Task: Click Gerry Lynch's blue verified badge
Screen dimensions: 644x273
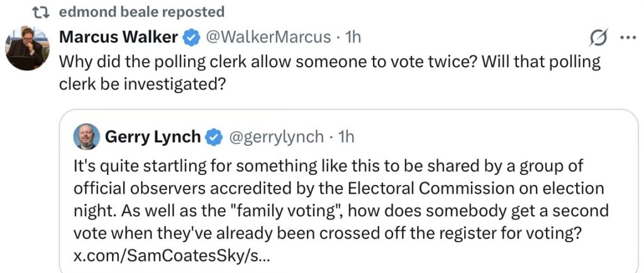Action: pos(215,136)
